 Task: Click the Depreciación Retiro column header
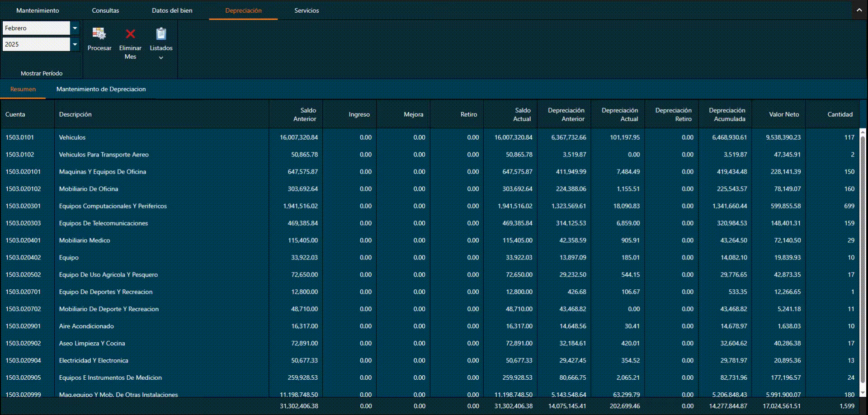tap(671, 114)
